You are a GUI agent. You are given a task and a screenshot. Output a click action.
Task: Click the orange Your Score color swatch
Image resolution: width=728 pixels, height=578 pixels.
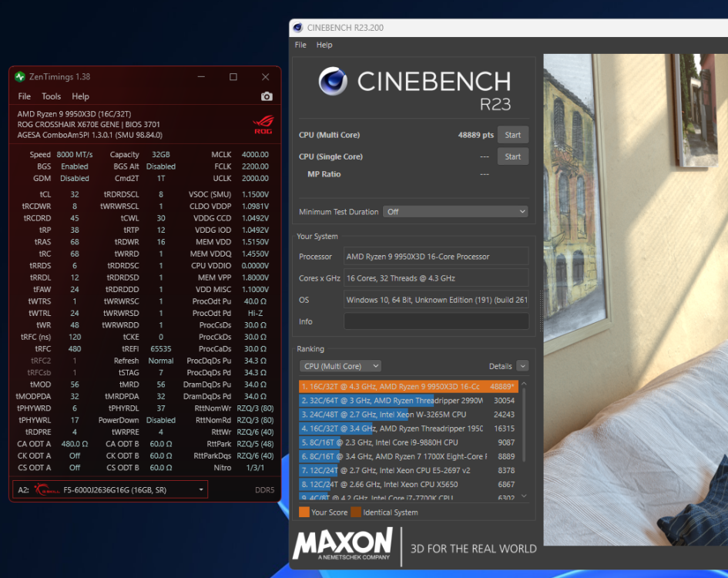tap(304, 512)
